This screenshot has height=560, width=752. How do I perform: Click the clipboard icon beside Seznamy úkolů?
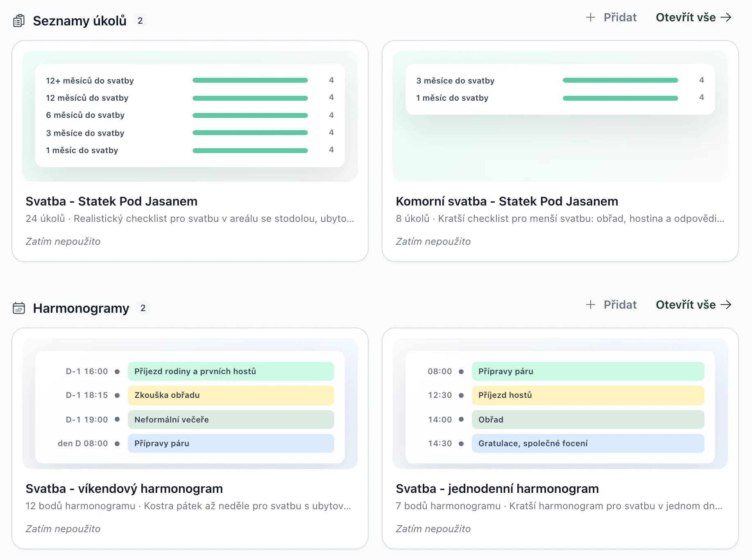pyautogui.click(x=19, y=20)
